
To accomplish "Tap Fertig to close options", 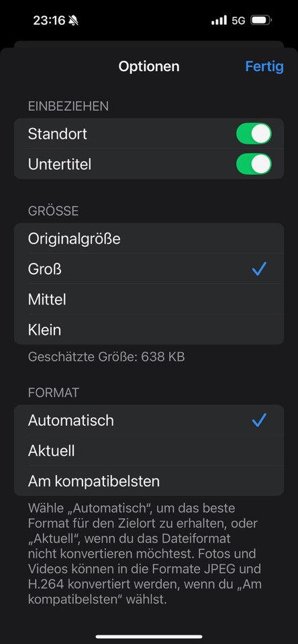I will [264, 66].
